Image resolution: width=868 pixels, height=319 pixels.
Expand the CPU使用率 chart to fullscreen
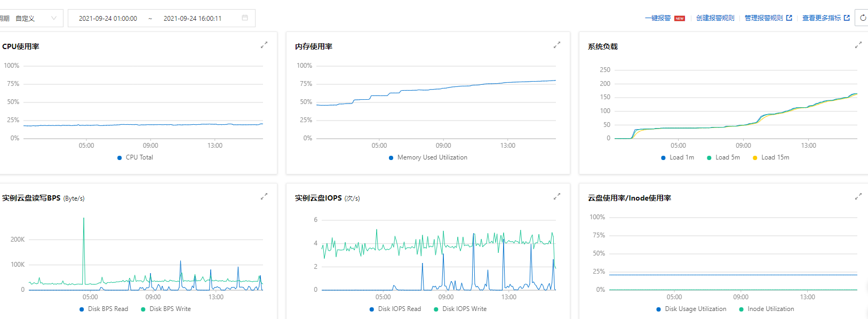click(x=264, y=45)
